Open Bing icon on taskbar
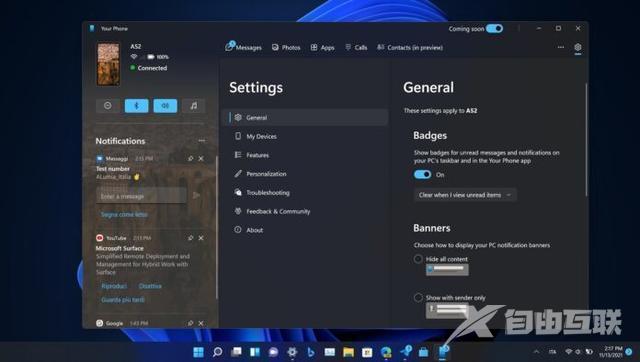The width and height of the screenshot is (640, 362). point(311,352)
